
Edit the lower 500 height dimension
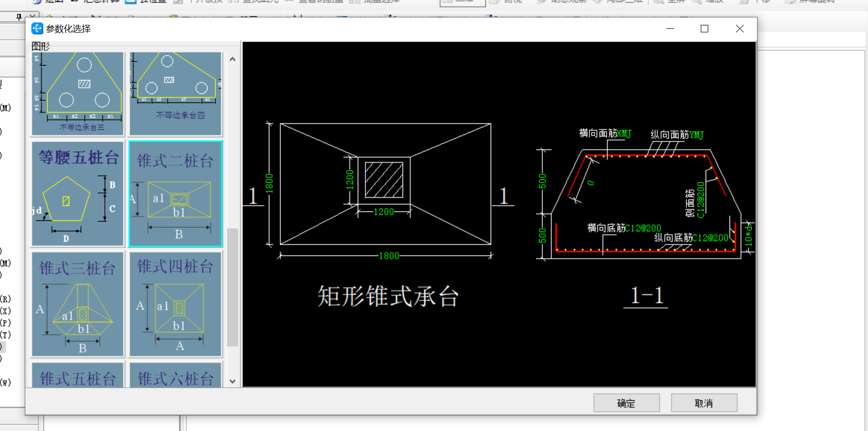pyautogui.click(x=542, y=235)
